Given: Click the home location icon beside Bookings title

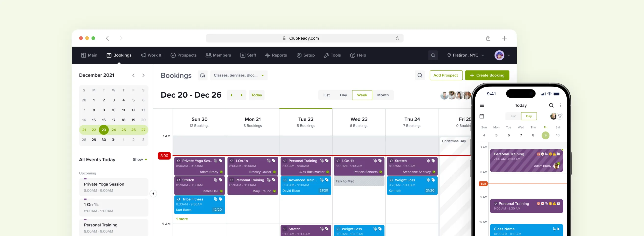Looking at the screenshot, I should point(202,75).
